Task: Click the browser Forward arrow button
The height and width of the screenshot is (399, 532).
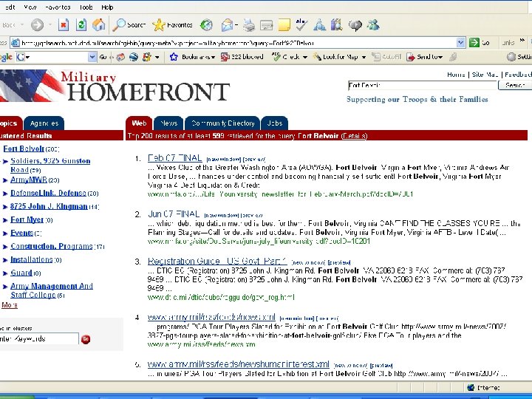Action: (37, 25)
